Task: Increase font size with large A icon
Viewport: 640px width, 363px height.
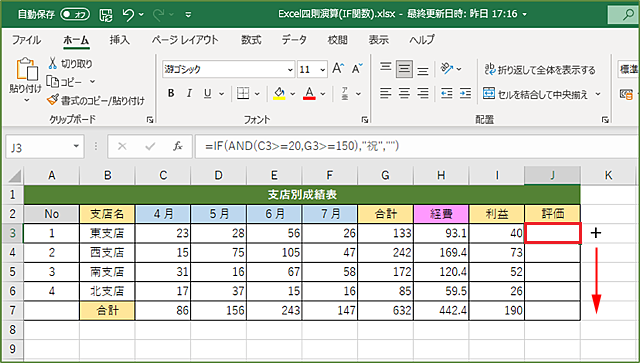Action: [338, 69]
